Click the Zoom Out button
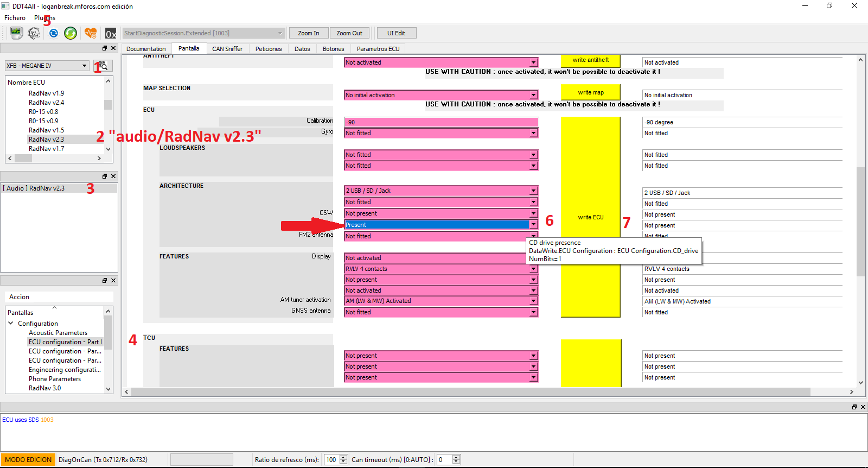The height and width of the screenshot is (468, 868). pos(349,33)
